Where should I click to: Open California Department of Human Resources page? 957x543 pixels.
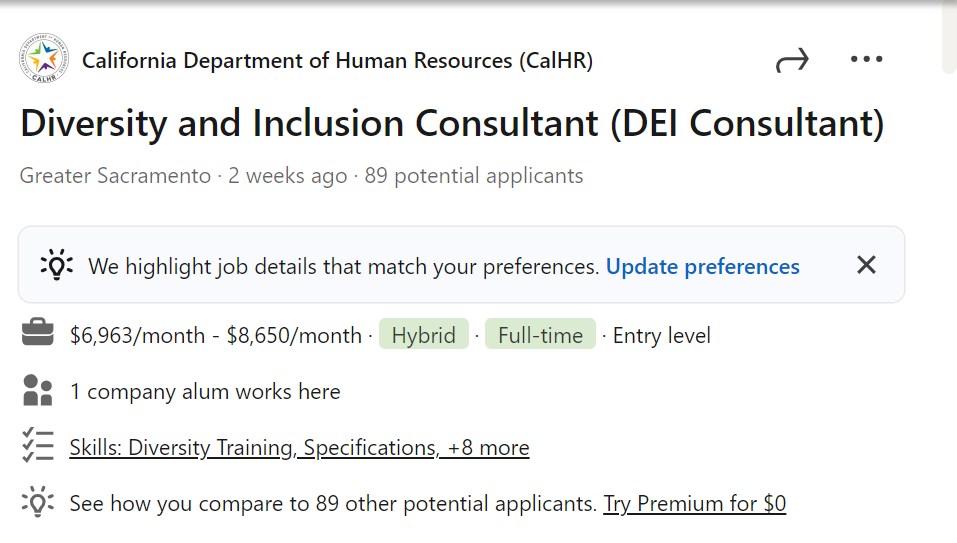pyautogui.click(x=337, y=61)
